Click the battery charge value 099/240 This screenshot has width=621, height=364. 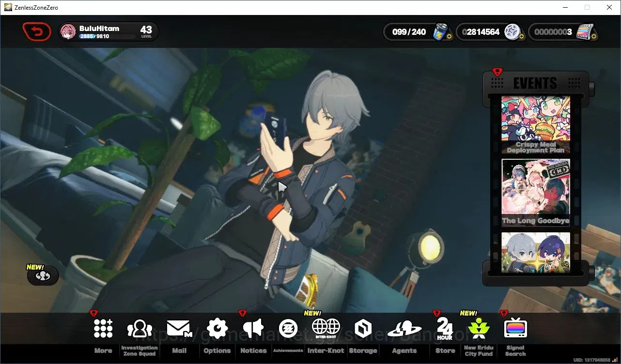click(409, 32)
